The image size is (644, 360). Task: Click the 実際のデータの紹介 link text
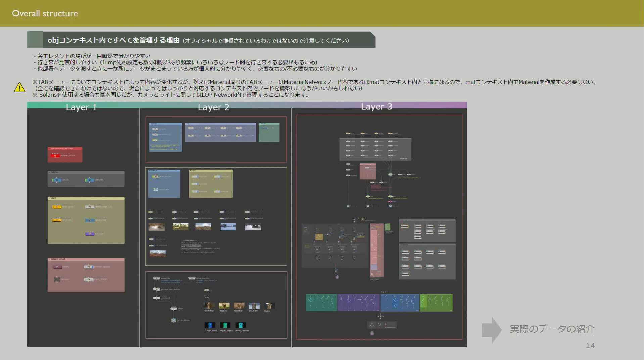coord(552,329)
